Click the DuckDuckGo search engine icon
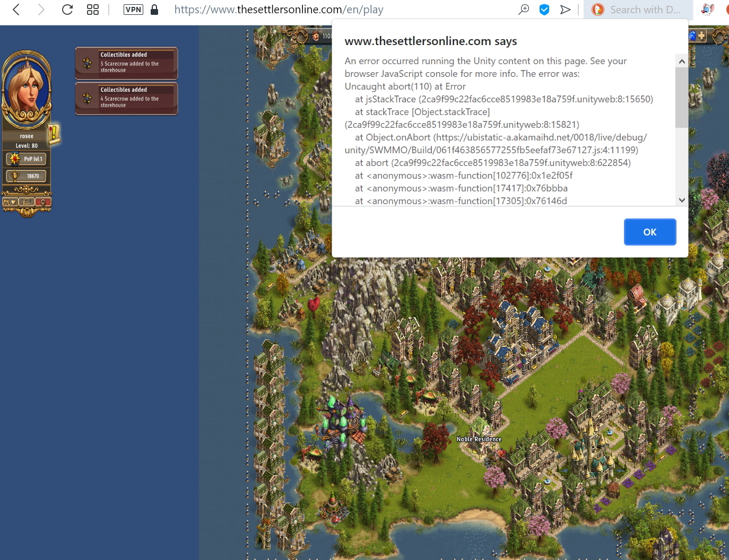The height and width of the screenshot is (560, 729). click(598, 10)
